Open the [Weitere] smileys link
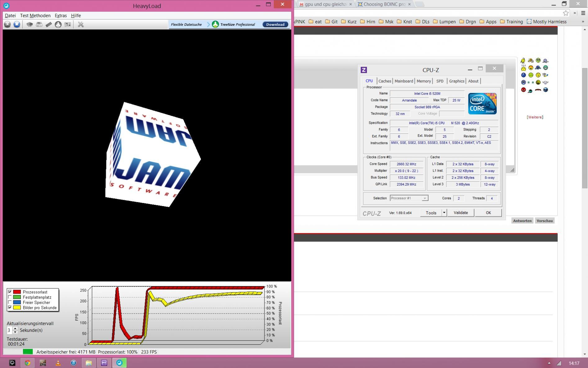Image resolution: width=588 pixels, height=368 pixels. [x=535, y=117]
